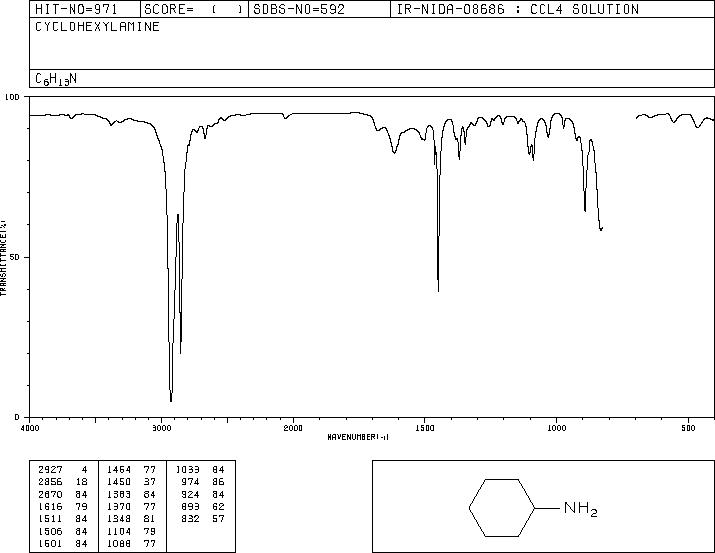Select peak table entry 1348
Viewport: 715px width, 553px height.
click(119, 519)
